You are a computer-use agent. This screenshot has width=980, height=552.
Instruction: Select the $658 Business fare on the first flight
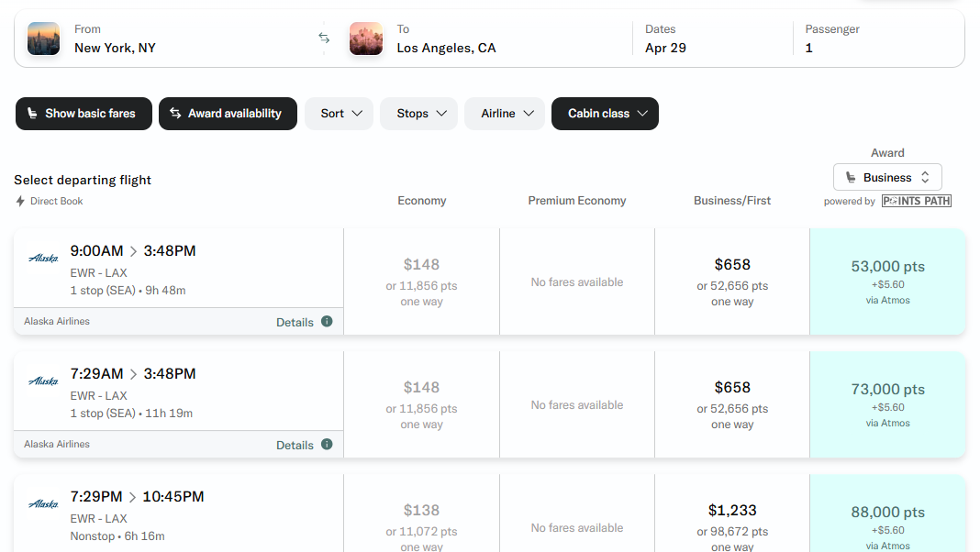[x=731, y=281]
